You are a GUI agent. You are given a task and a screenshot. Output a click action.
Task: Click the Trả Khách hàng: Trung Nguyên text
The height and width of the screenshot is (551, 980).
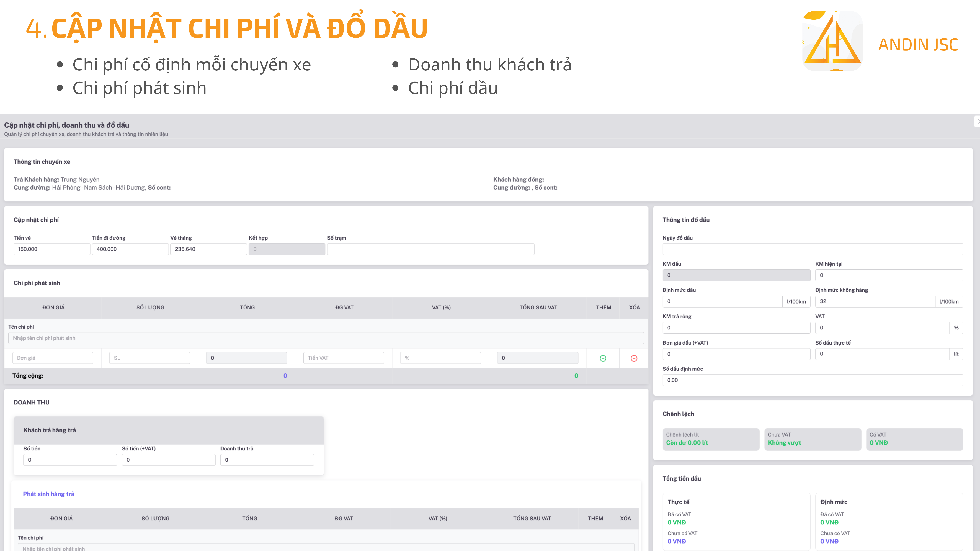(x=57, y=179)
